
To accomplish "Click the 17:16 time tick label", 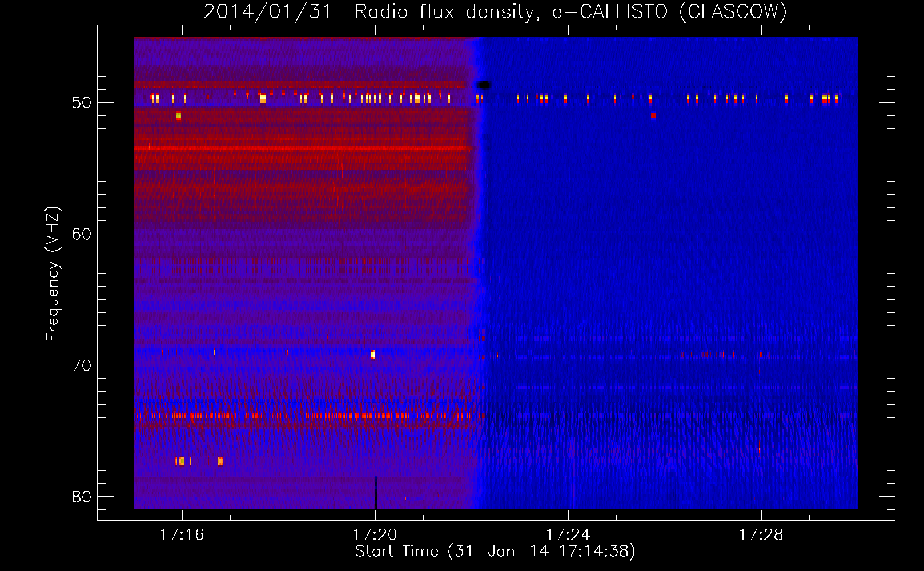I will (182, 534).
